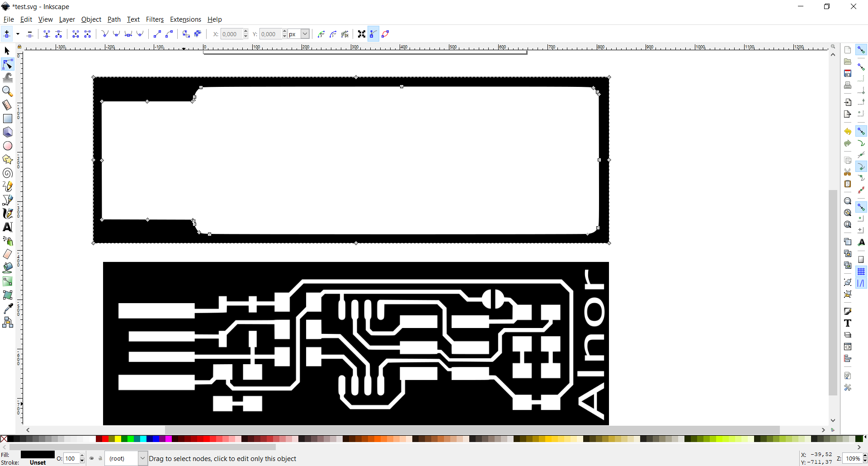This screenshot has height=466, width=868.
Task: Select the Spiral tool
Action: (8, 173)
